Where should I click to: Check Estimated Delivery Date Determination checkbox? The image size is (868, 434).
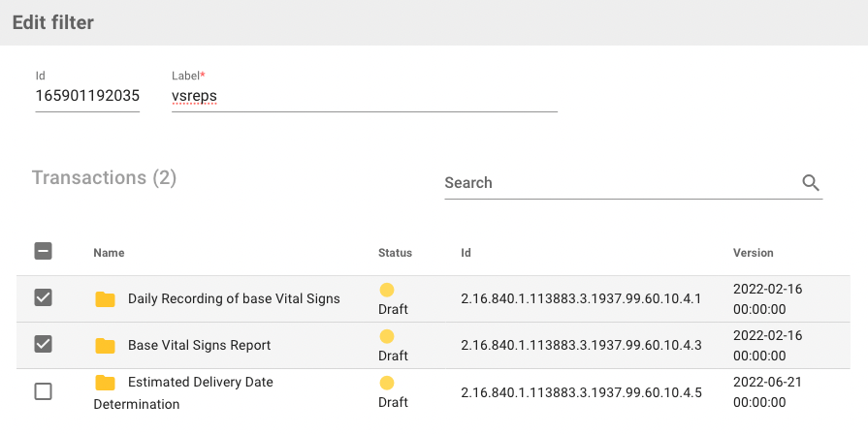point(43,391)
